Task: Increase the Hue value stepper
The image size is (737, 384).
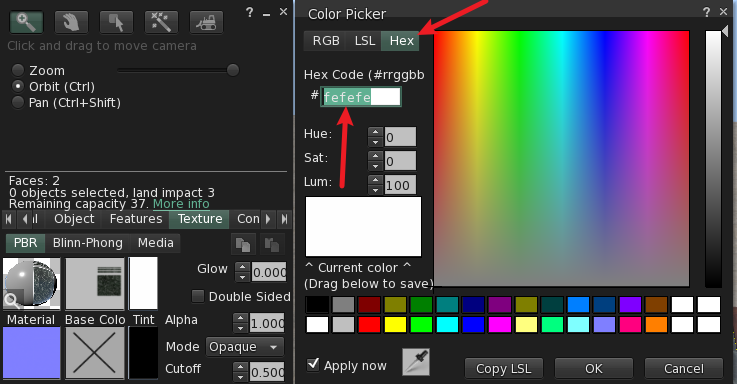Action: click(375, 132)
